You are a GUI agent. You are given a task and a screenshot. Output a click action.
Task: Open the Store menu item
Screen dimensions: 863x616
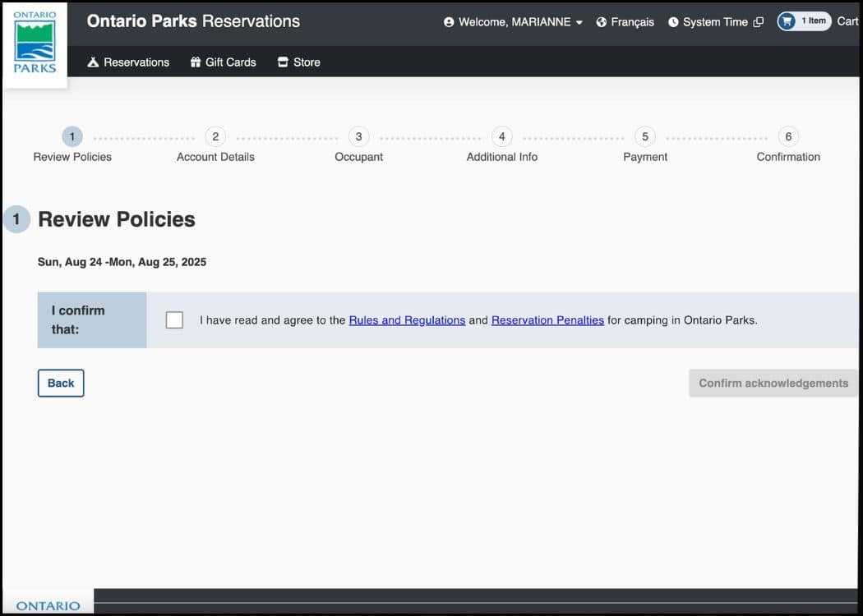point(299,62)
